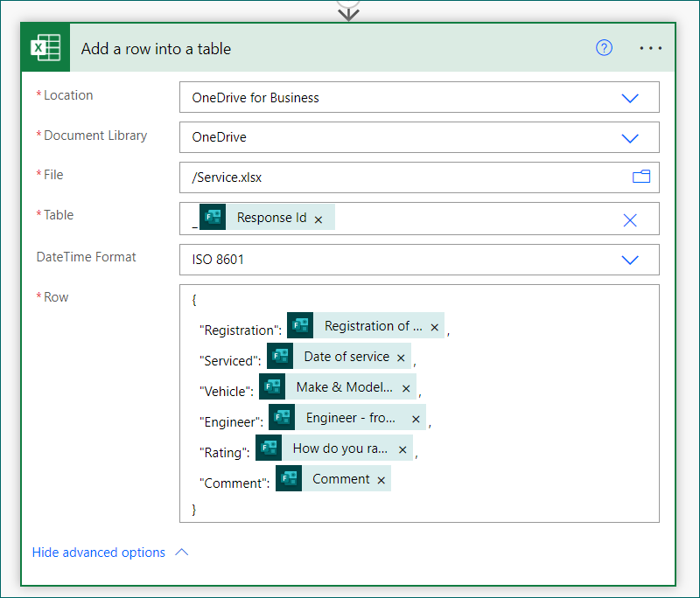700x598 pixels.
Task: Expand the Document Library dropdown
Action: click(x=630, y=138)
